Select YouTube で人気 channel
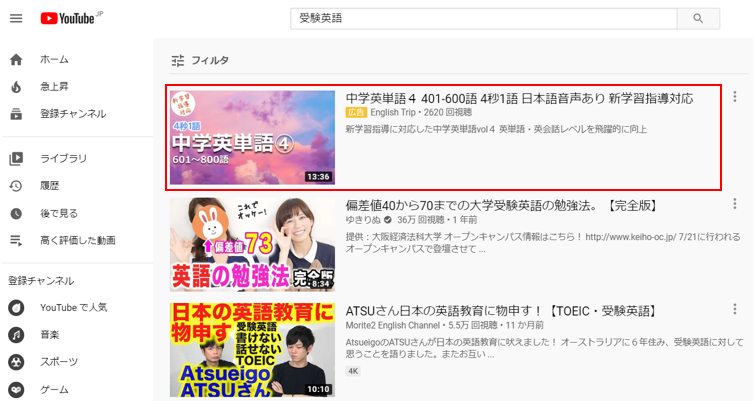Image resolution: width=754 pixels, height=405 pixels. point(74,307)
